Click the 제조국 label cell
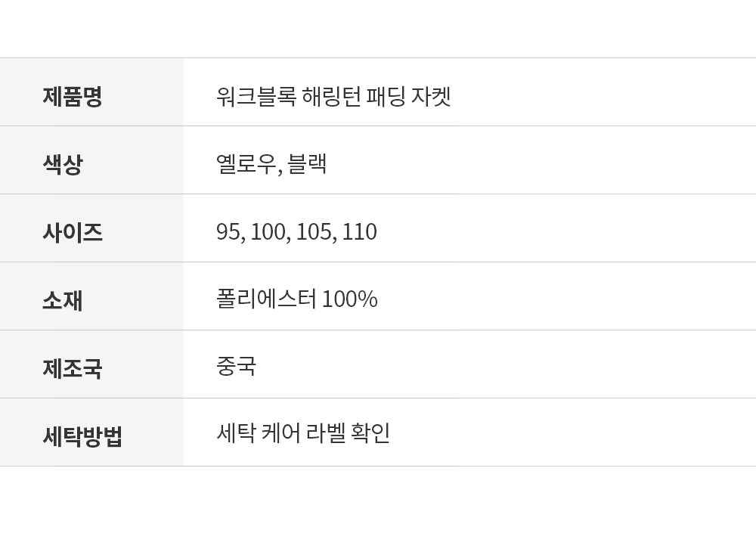This screenshot has height=558, width=756. (91, 364)
